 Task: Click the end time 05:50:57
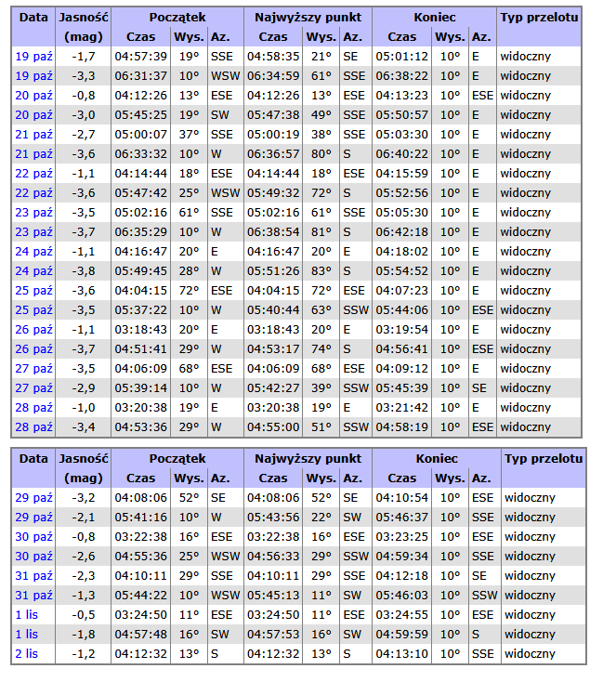[x=402, y=115]
